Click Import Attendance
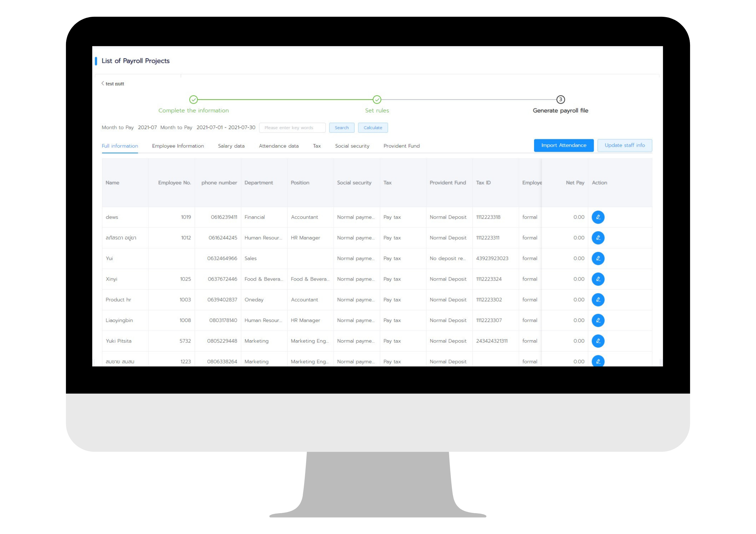 pyautogui.click(x=563, y=145)
